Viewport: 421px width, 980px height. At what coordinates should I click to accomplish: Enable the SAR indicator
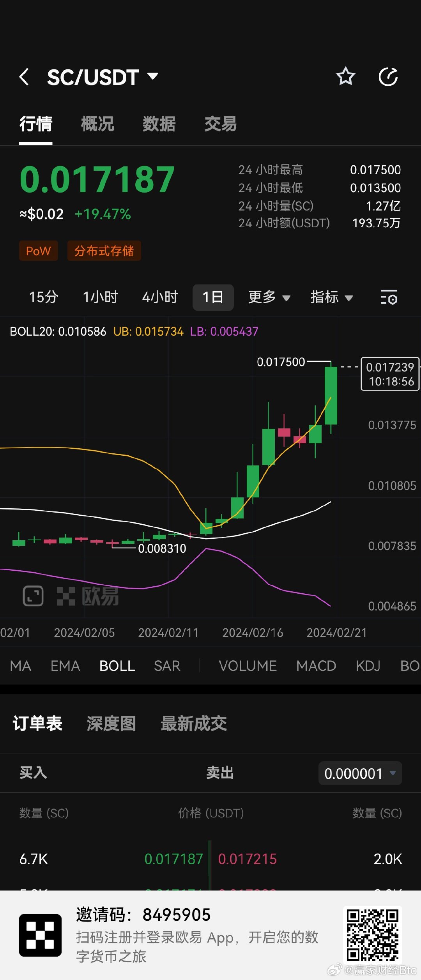[x=167, y=666]
